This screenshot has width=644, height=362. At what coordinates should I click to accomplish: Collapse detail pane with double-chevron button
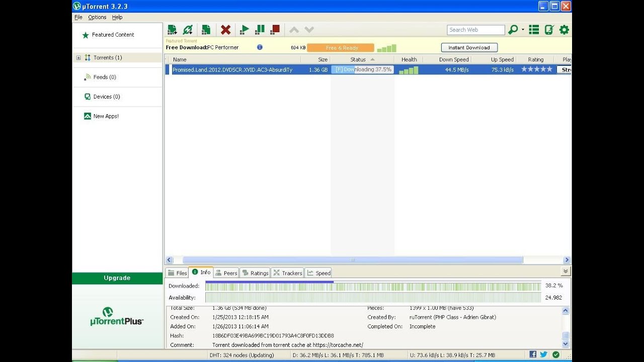(x=566, y=271)
